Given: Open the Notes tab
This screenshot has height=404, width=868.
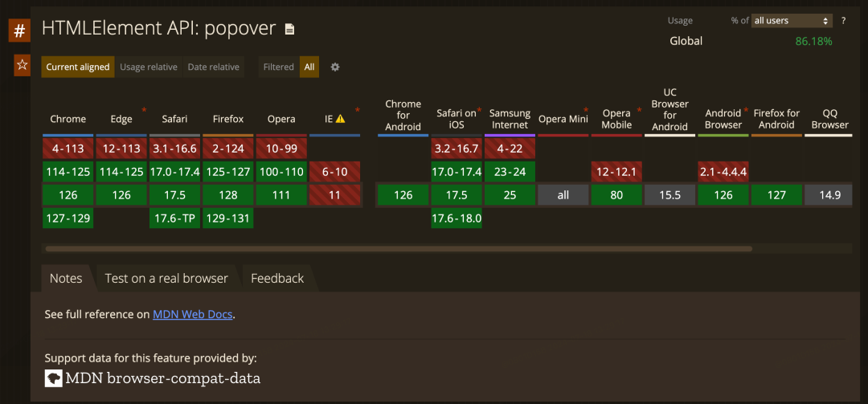Looking at the screenshot, I should (x=66, y=278).
